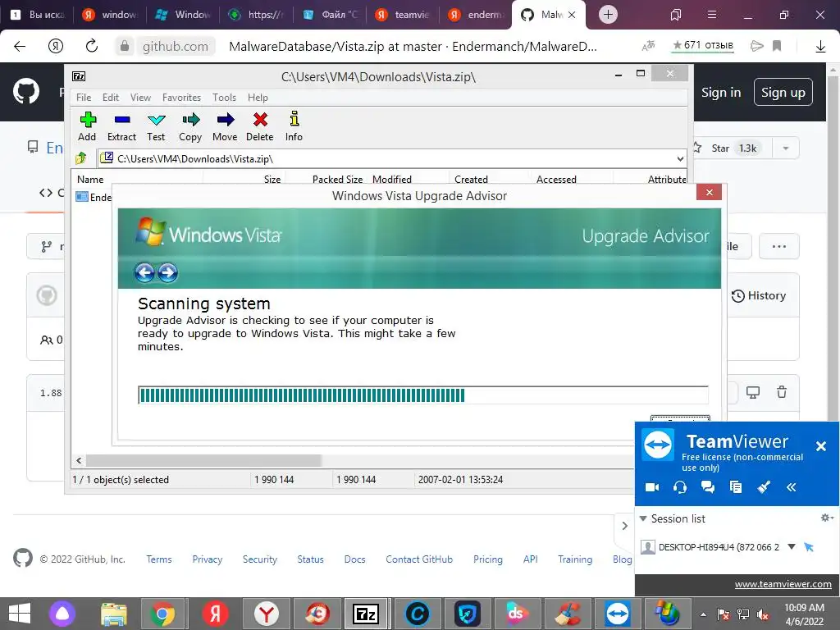This screenshot has width=840, height=630.
Task: Go up one folder level in 7-Zip
Action: coord(81,158)
